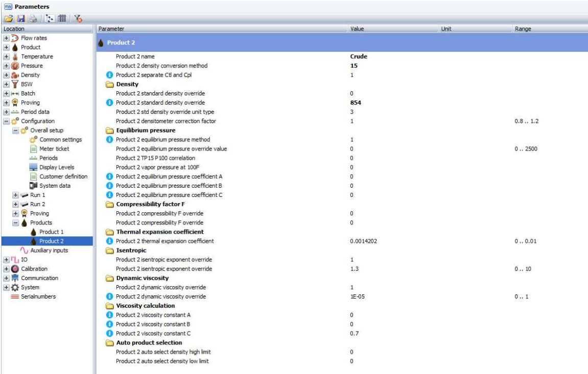Click the Value column header

click(x=393, y=29)
